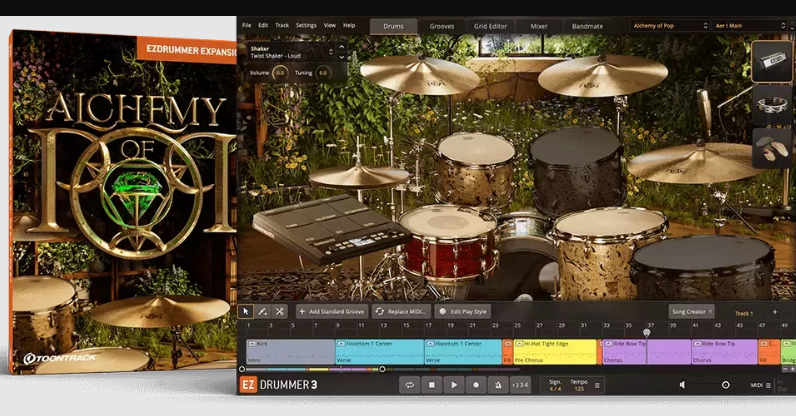Adjust the master volume slider knob
This screenshot has width=796, height=416.
[725, 385]
